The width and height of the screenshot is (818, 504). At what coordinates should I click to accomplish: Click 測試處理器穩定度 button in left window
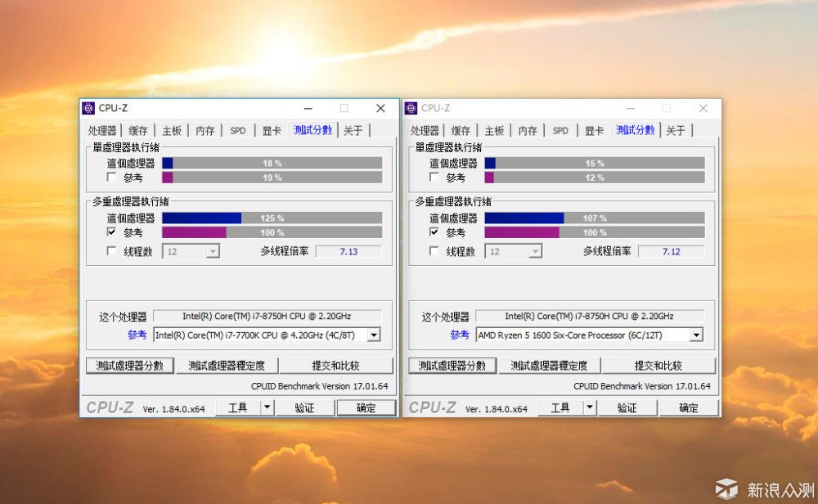227,365
